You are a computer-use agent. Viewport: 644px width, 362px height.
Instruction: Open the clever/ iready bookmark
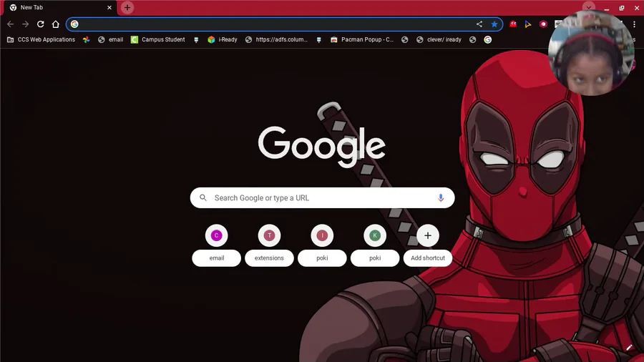tap(439, 39)
